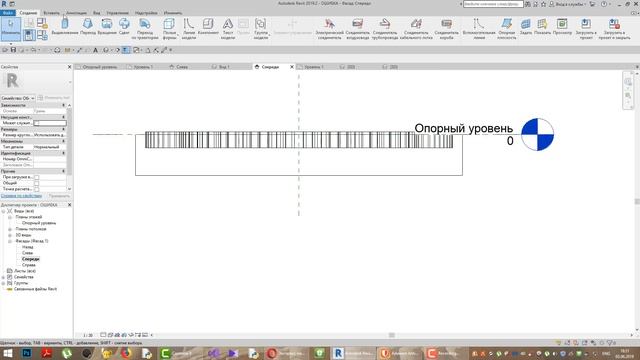This screenshot has height=360, width=640.
Task: Expand the Планы потолков tree node
Action: [x=10, y=229]
